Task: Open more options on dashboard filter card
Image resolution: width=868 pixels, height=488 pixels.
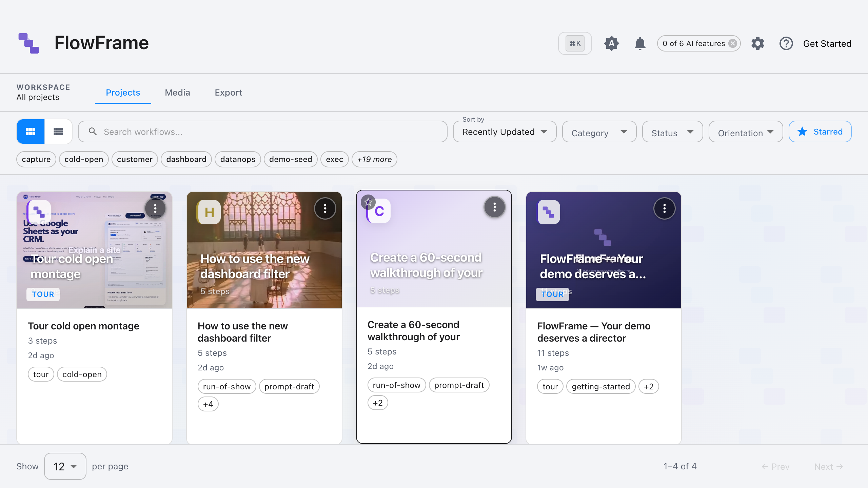Action: 325,208
